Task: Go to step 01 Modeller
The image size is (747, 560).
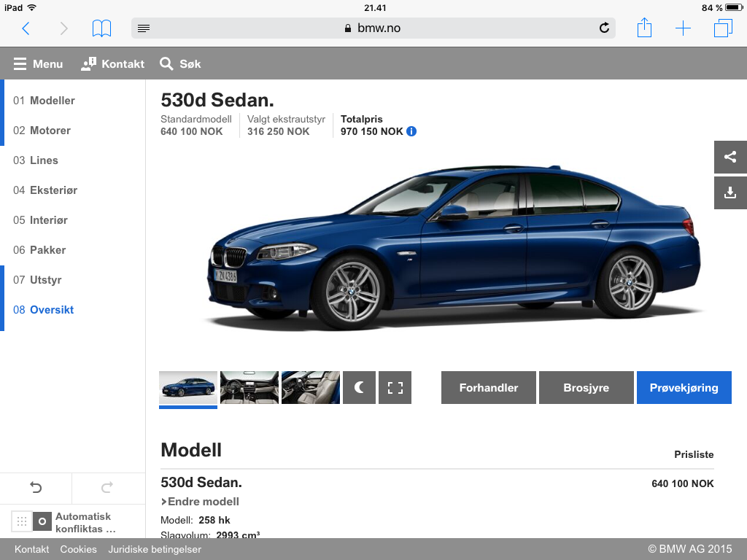Action: click(x=44, y=101)
